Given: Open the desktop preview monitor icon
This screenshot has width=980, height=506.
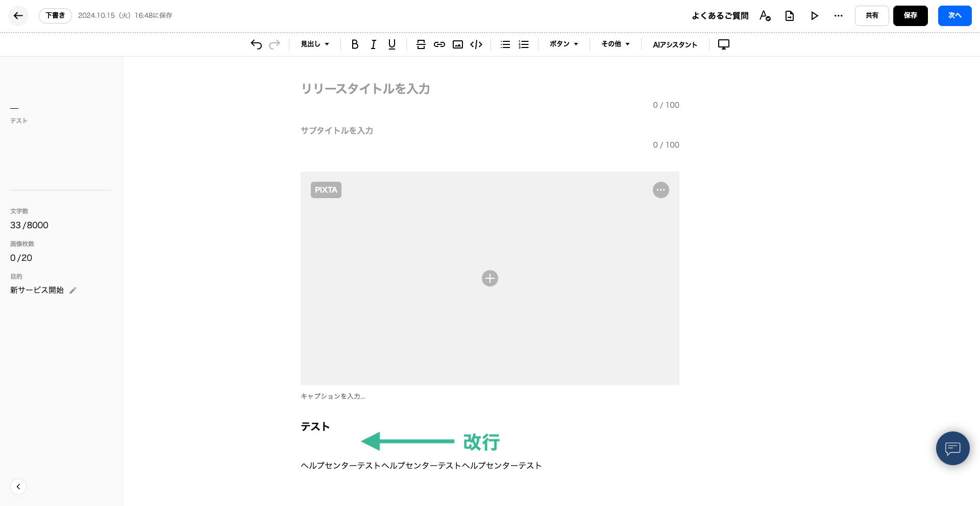Looking at the screenshot, I should click(x=724, y=44).
